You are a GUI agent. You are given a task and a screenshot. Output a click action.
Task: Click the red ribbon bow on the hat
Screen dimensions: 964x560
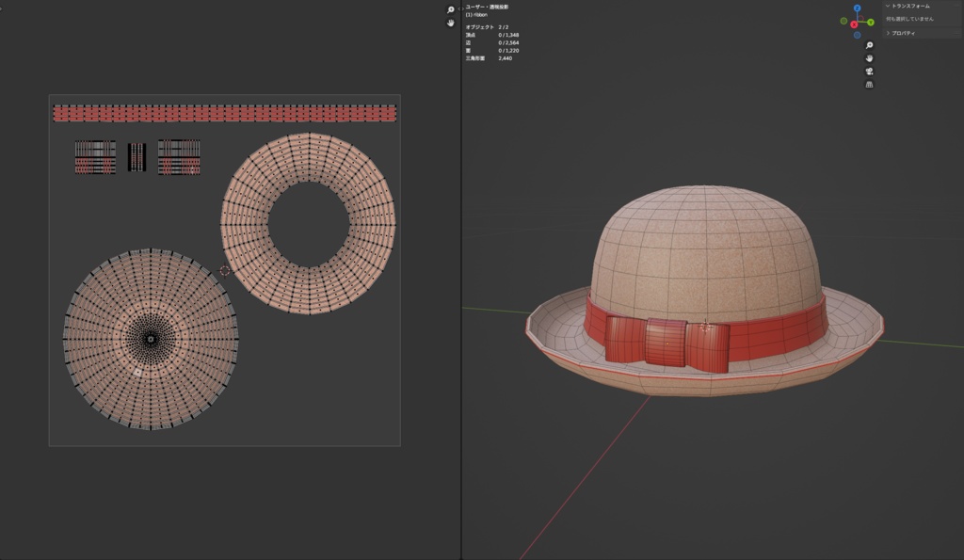pos(667,343)
